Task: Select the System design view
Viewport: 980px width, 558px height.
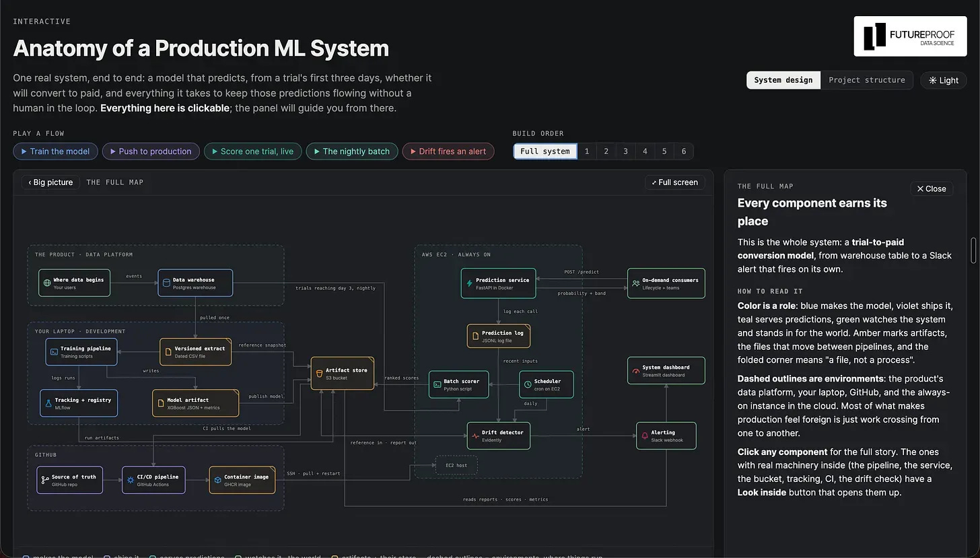Action: pyautogui.click(x=783, y=80)
